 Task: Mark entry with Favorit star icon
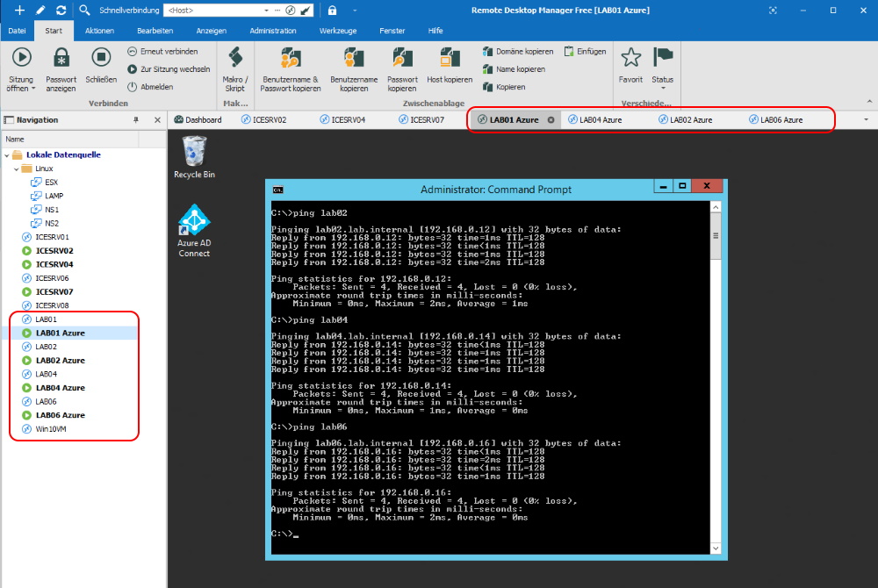[630, 57]
